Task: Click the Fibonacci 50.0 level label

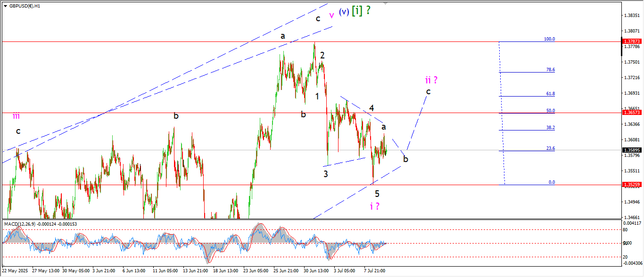Action: click(x=550, y=111)
